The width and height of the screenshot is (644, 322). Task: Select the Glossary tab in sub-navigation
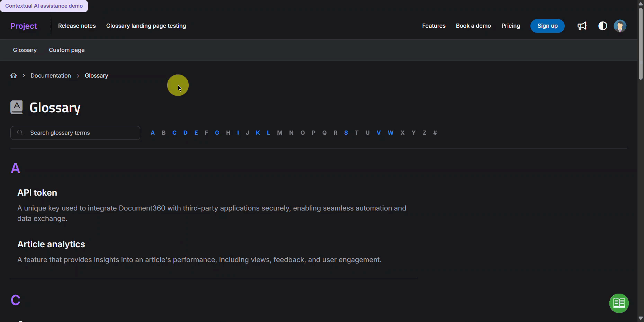point(25,50)
